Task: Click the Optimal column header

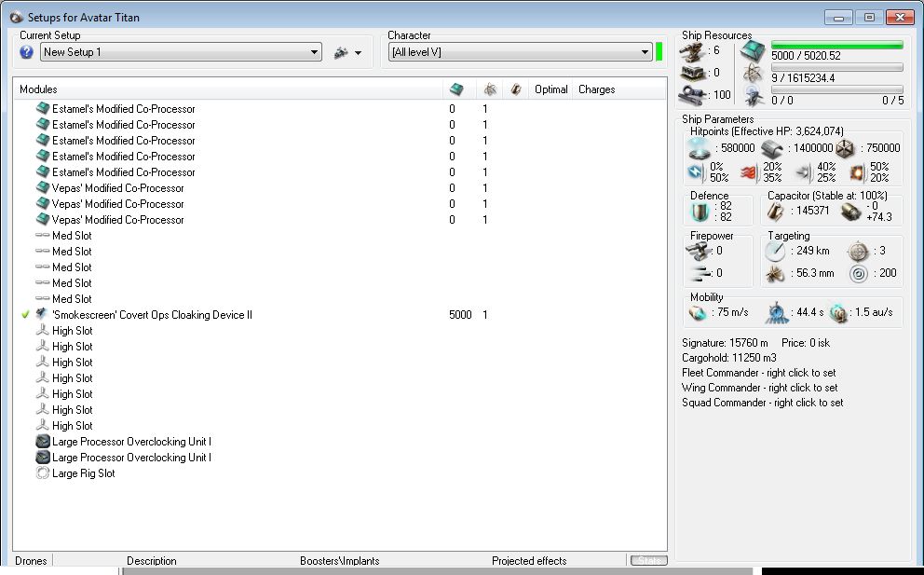Action: pos(551,89)
